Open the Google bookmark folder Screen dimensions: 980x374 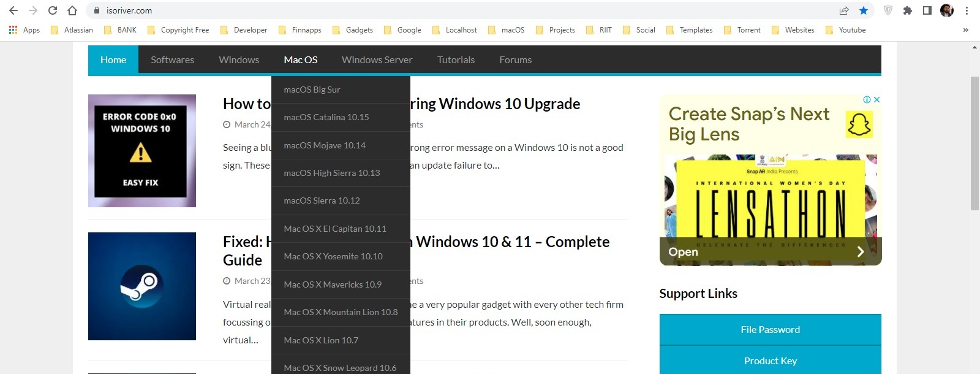pyautogui.click(x=402, y=29)
